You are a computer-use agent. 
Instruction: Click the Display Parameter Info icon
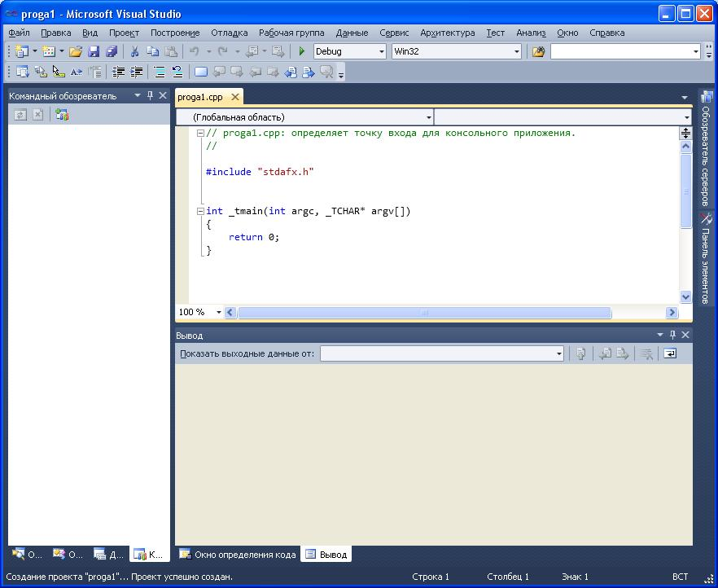(41, 72)
